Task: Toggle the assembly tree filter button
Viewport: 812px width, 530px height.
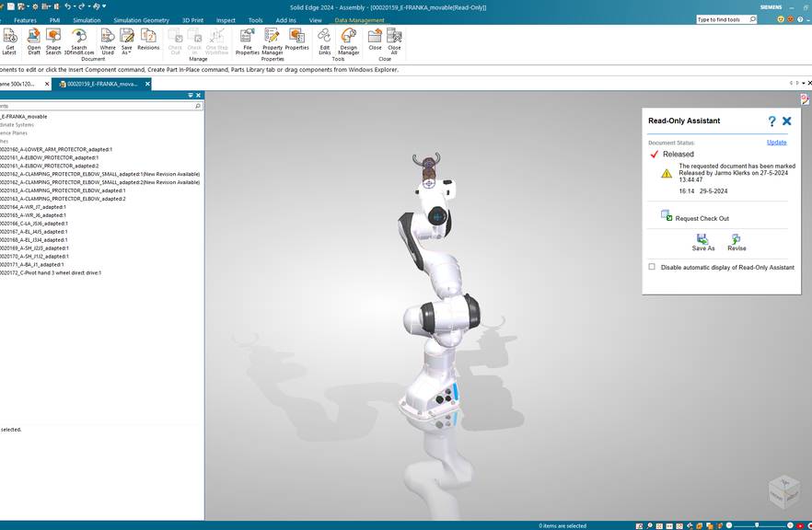Action: (x=189, y=95)
